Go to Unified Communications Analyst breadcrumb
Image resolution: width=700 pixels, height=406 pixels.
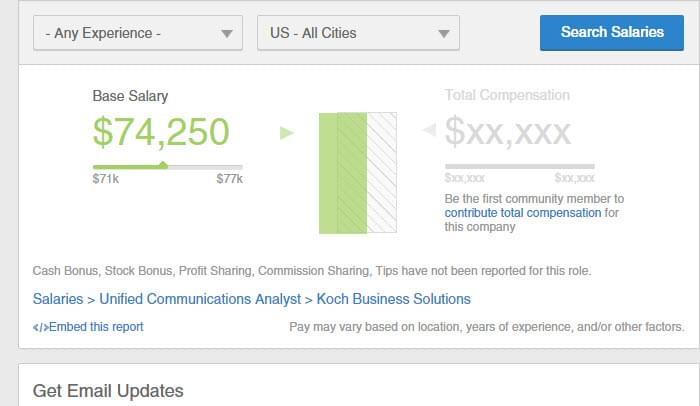tap(200, 299)
